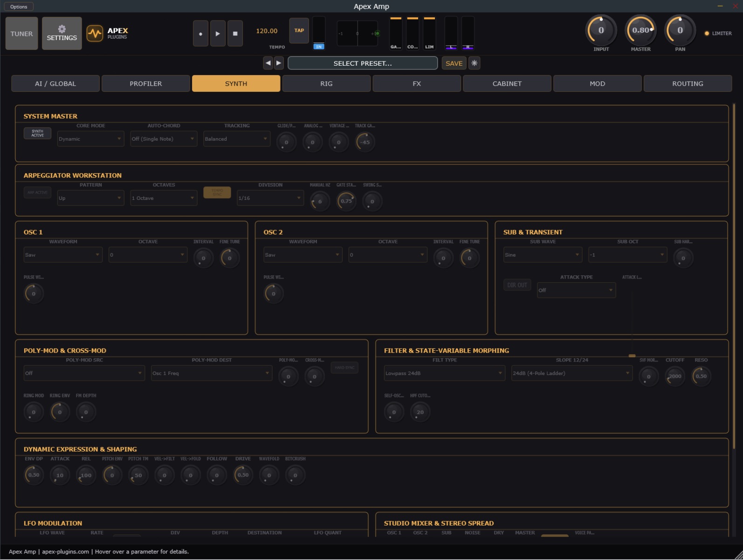Image resolution: width=743 pixels, height=560 pixels.
Task: Click the Master volume knob
Action: point(640,30)
